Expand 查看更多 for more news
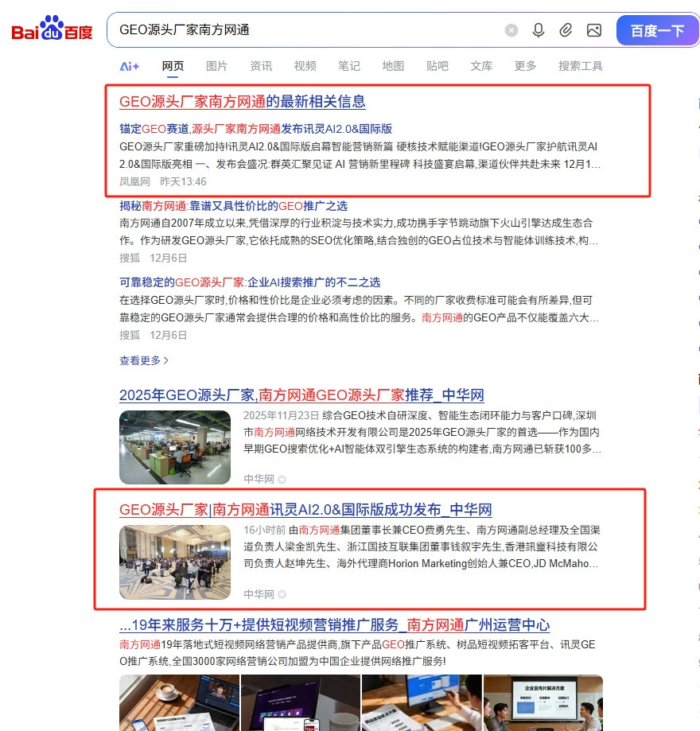 (144, 360)
